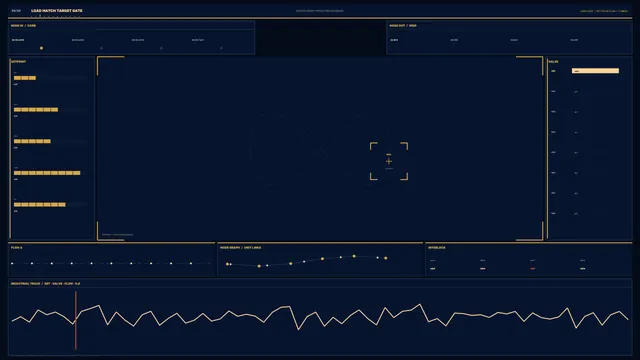The height and width of the screenshot is (360, 640).
Task: Click the red vertical cursor on the Industrial Trace
Action: tap(76, 320)
